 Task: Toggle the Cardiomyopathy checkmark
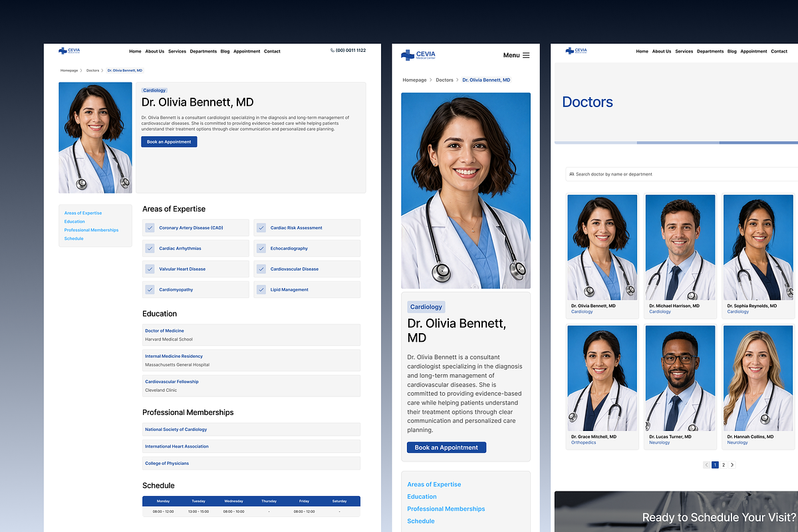pos(150,290)
